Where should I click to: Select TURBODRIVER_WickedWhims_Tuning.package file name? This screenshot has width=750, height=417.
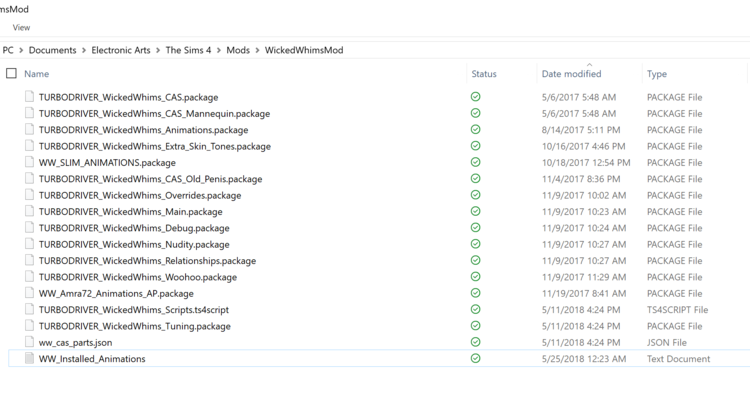click(134, 326)
